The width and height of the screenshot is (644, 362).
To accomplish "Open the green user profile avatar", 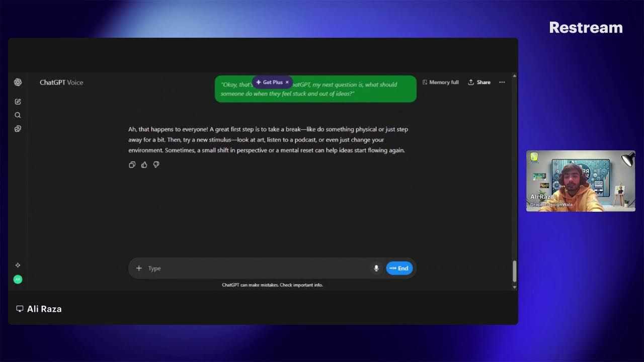I will (x=18, y=279).
